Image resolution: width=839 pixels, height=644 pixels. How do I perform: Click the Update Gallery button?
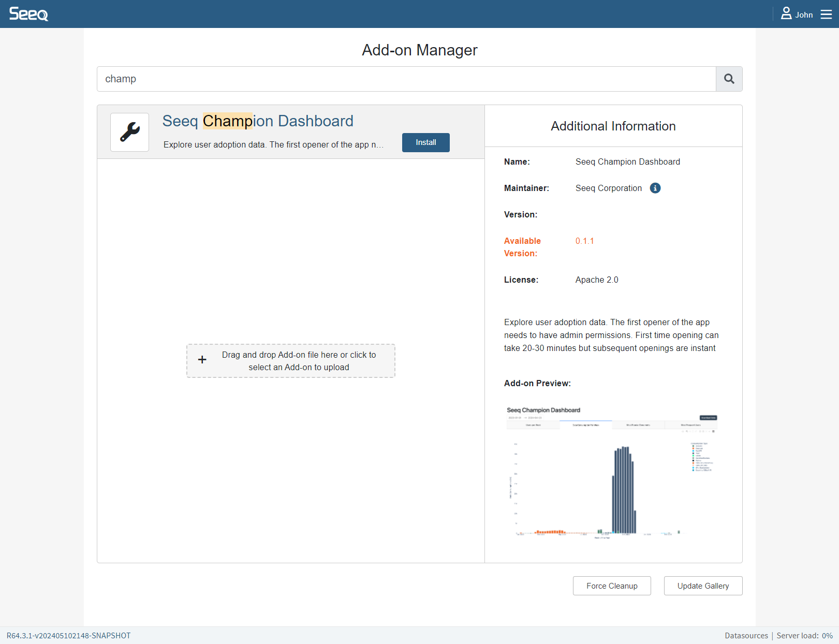coord(703,586)
